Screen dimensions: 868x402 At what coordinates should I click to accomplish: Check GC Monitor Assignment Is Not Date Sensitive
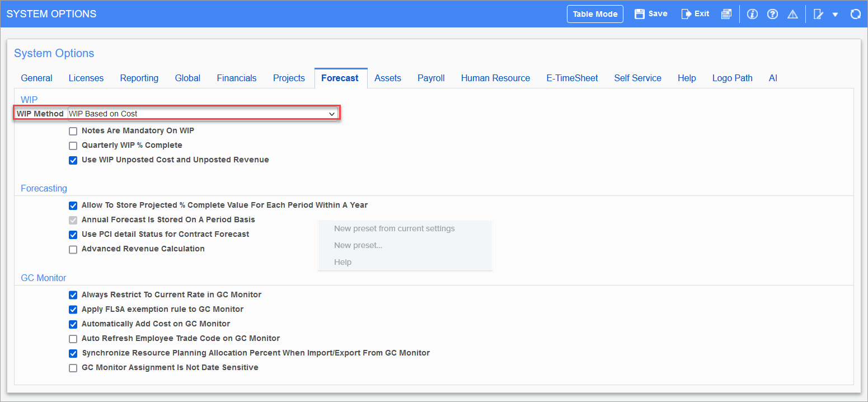tap(73, 368)
